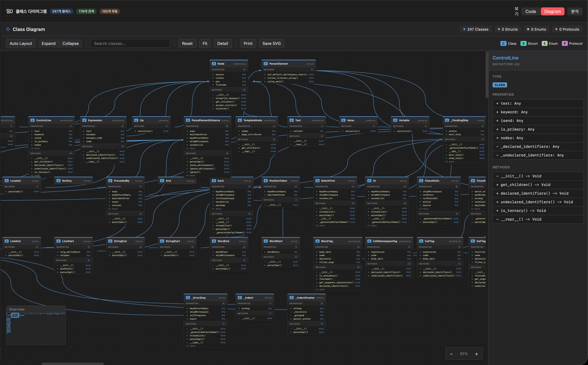Click the _ErrorStop class icon
Image resolution: width=588 pixels, height=365 pixels.
(x=188, y=298)
